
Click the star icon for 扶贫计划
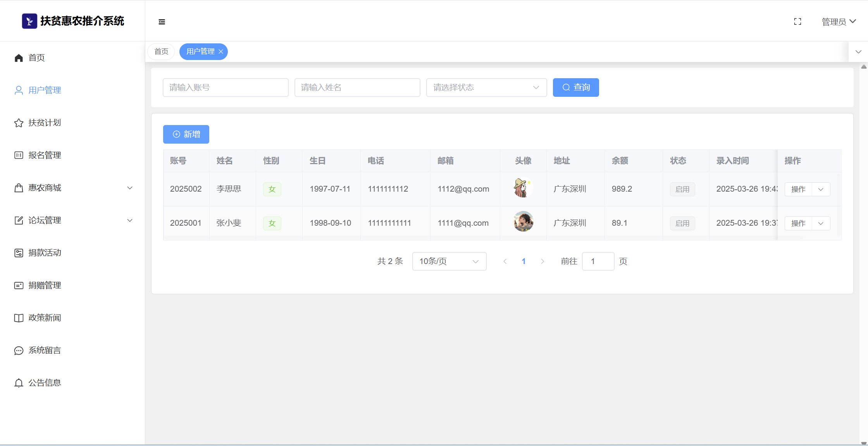point(19,123)
